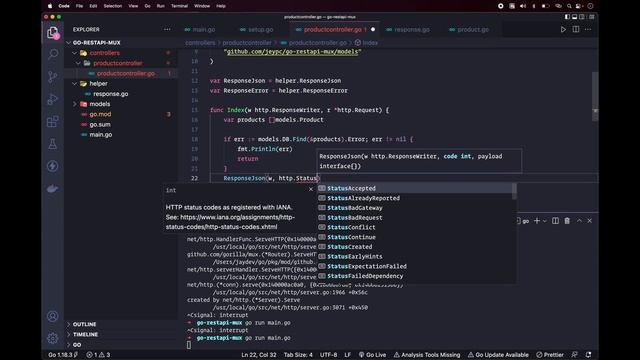Open the Search view in activity bar
The image size is (640, 360).
tap(53, 54)
